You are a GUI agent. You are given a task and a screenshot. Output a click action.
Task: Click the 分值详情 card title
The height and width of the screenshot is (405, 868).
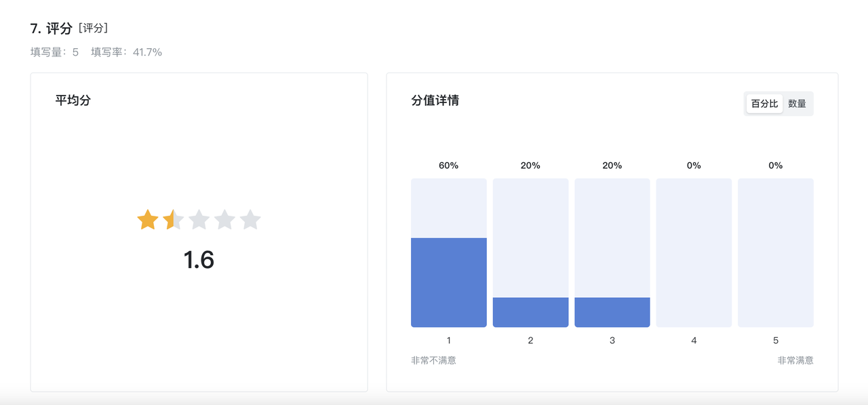point(435,100)
